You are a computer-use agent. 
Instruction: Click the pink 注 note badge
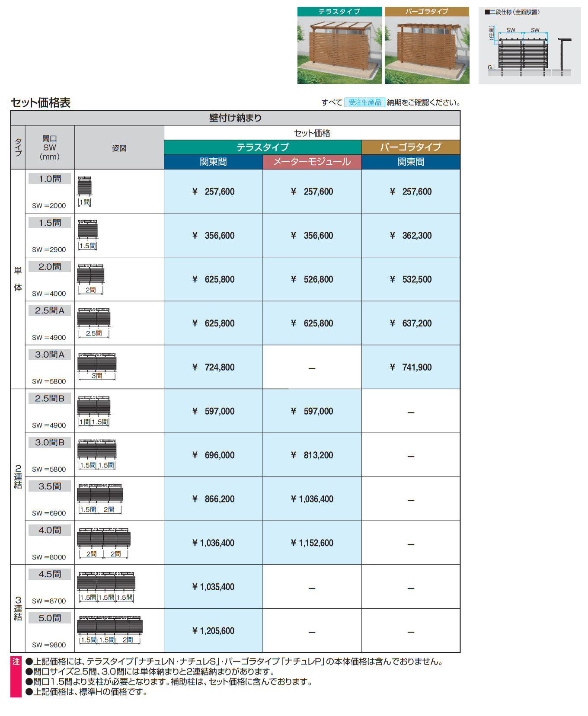[16, 677]
